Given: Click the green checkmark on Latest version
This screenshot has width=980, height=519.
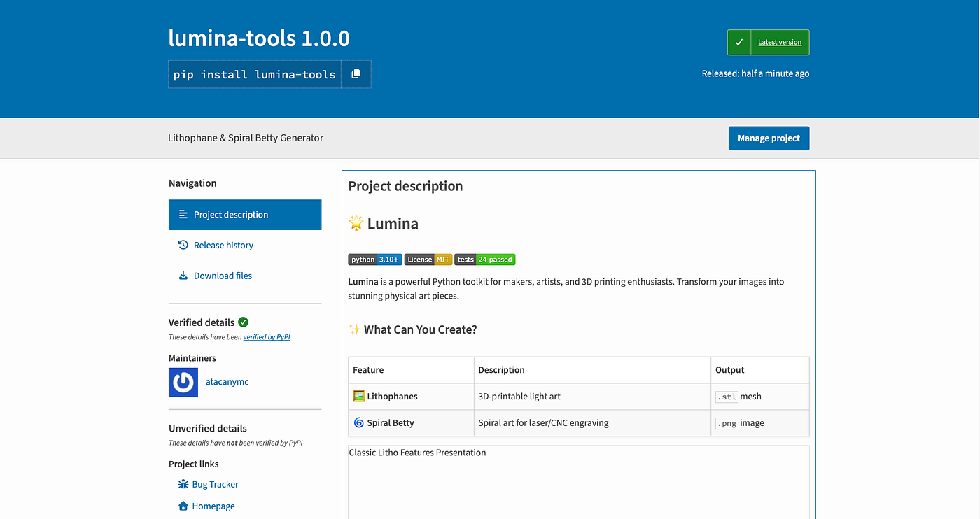Looking at the screenshot, I should [739, 42].
